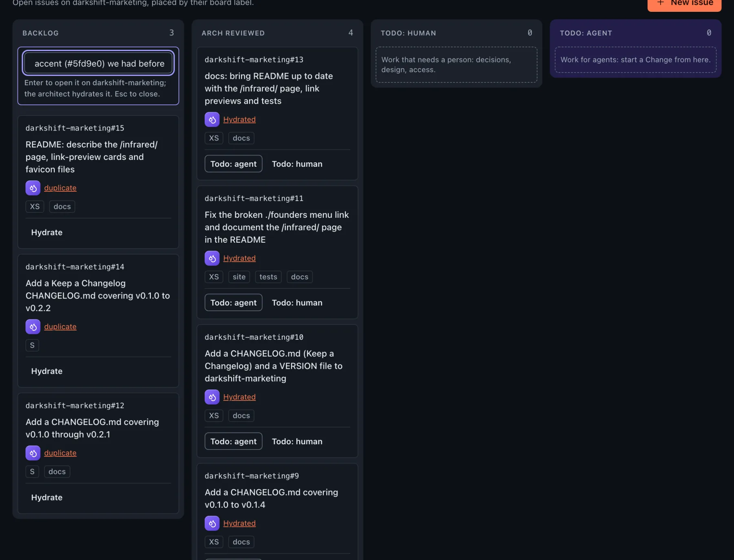Click the tests label on issue #11

[268, 277]
